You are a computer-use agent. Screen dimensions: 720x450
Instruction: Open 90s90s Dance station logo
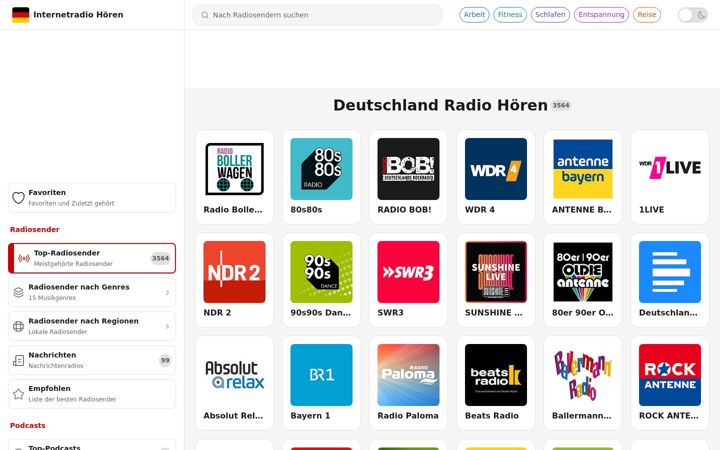(321, 272)
